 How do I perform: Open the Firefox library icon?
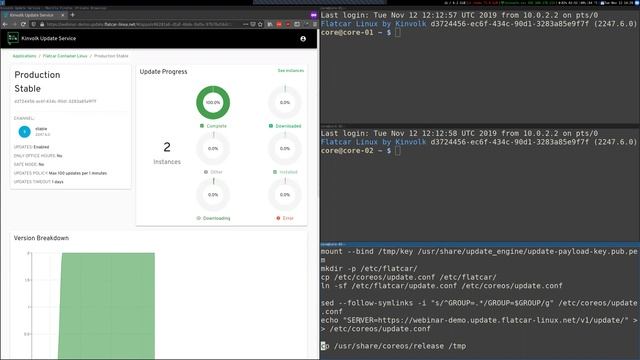(270, 24)
